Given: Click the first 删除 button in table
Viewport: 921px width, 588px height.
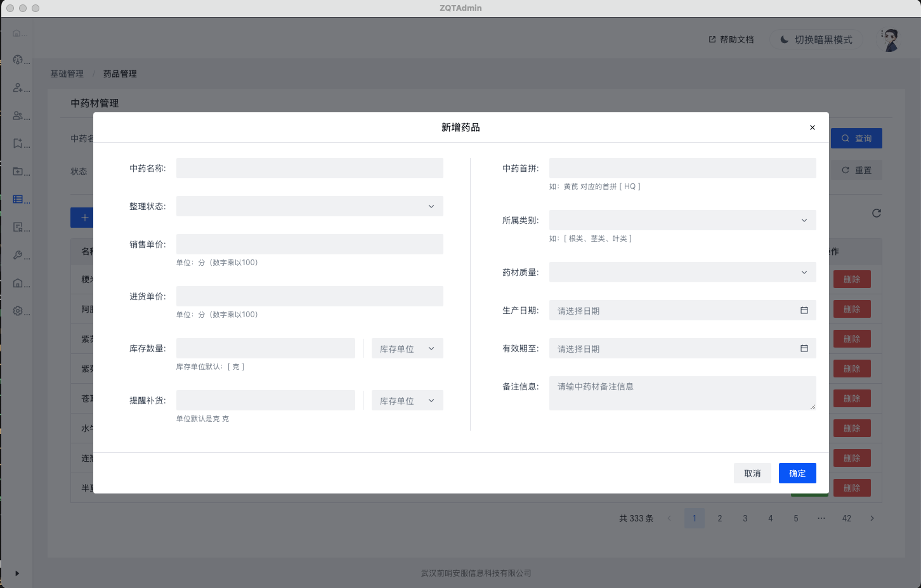Looking at the screenshot, I should point(852,279).
